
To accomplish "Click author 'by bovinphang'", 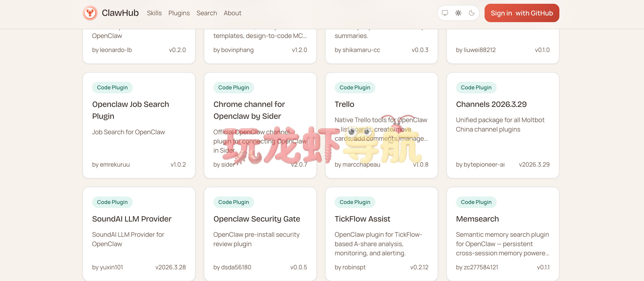I will [233, 50].
